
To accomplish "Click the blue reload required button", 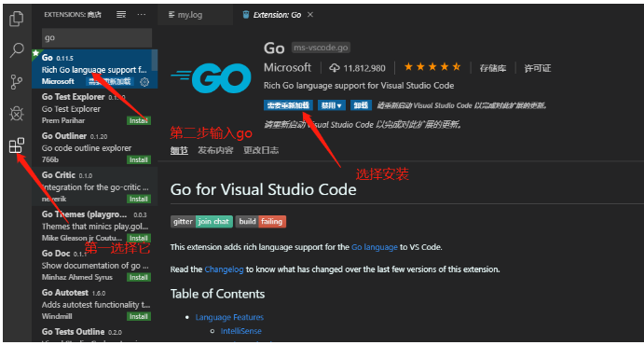I will click(x=288, y=105).
